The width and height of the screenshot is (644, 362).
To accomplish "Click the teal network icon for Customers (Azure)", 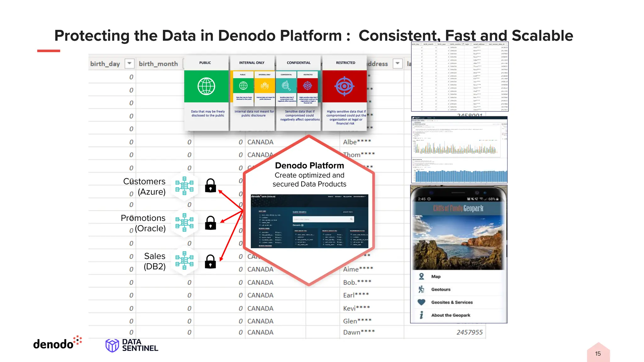I will click(185, 186).
